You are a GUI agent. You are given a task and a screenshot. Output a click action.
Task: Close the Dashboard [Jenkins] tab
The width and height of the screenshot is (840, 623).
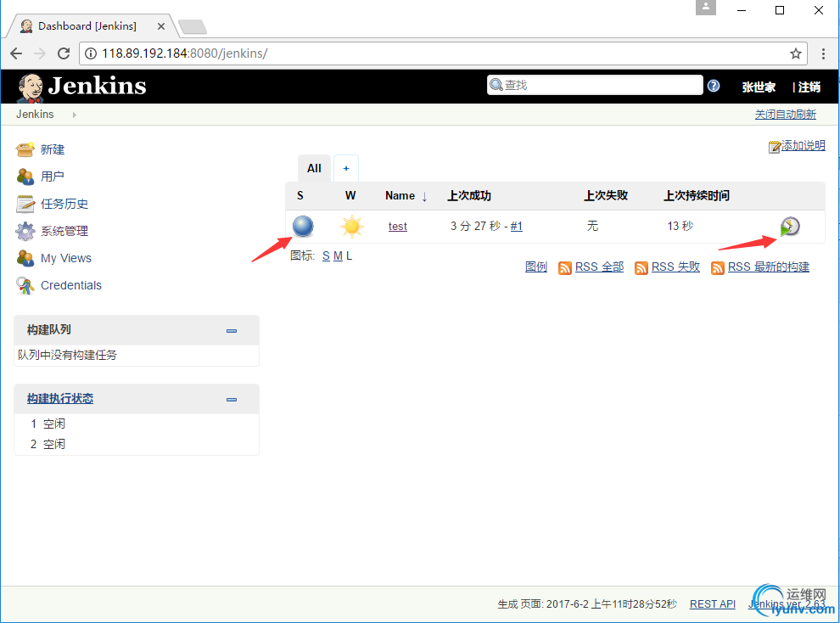coord(160,26)
